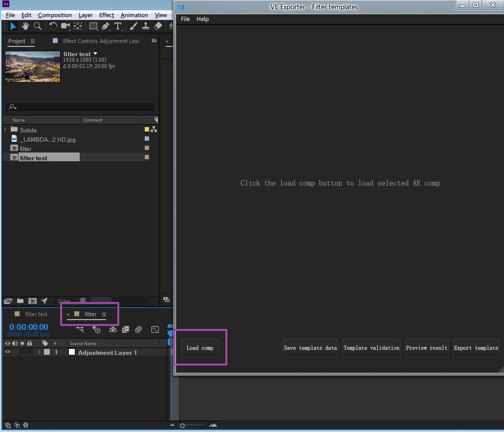Screen dimensions: 504x432
Task: Open the Graph Editor in the timeline
Action: tap(155, 329)
